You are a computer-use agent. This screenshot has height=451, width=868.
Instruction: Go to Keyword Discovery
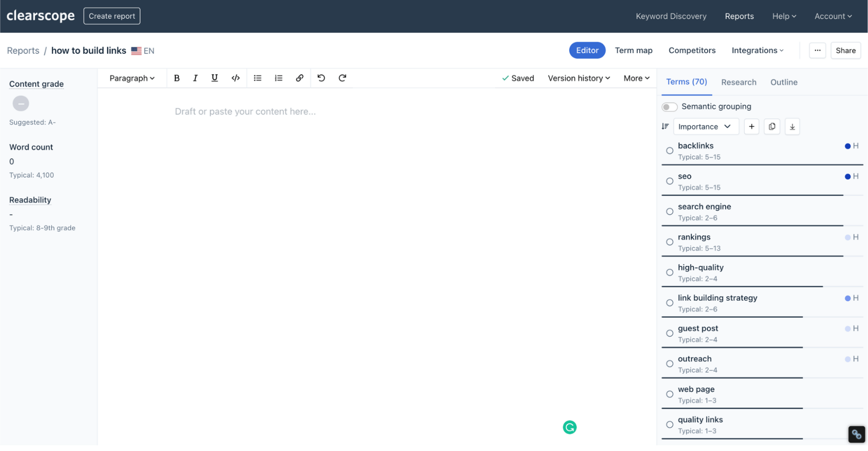(x=671, y=16)
